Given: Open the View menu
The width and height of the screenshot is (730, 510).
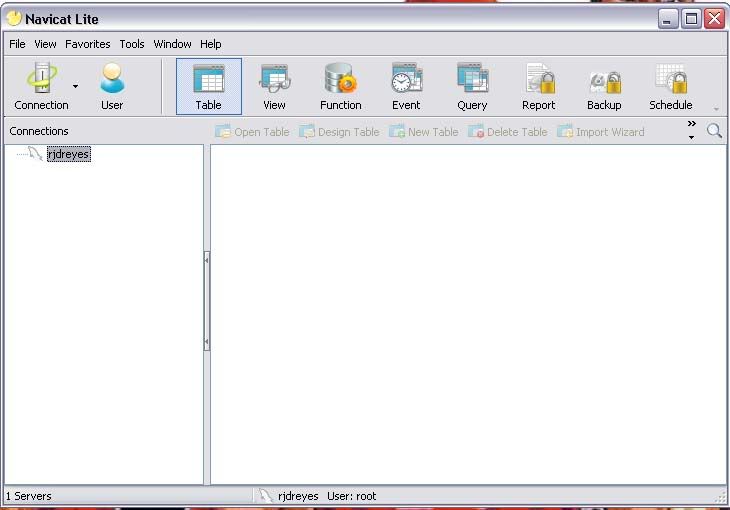Looking at the screenshot, I should (45, 44).
